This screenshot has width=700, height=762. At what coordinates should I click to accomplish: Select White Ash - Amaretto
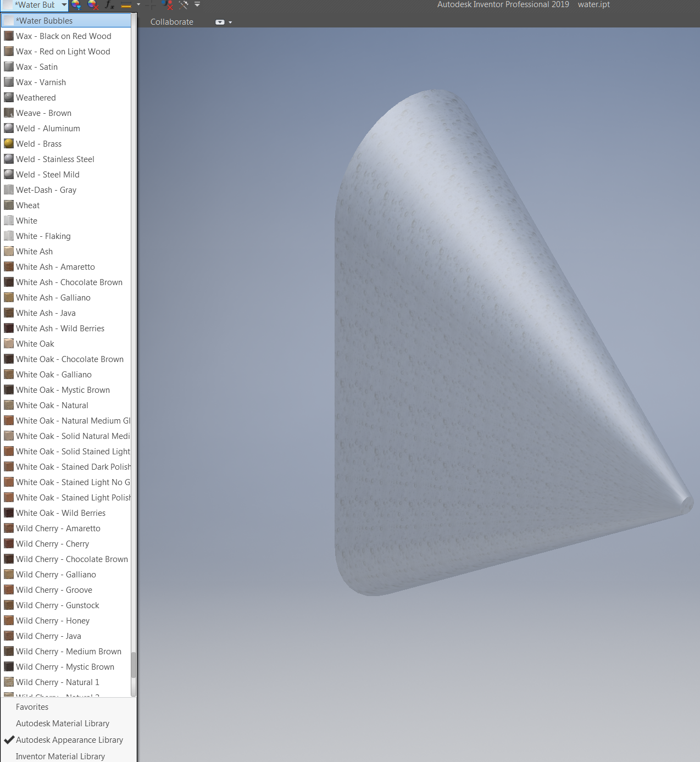pyautogui.click(x=66, y=267)
